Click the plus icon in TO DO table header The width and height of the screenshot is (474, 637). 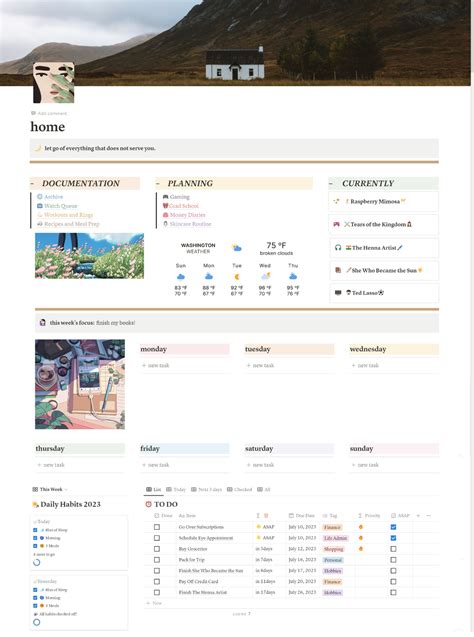(418, 516)
